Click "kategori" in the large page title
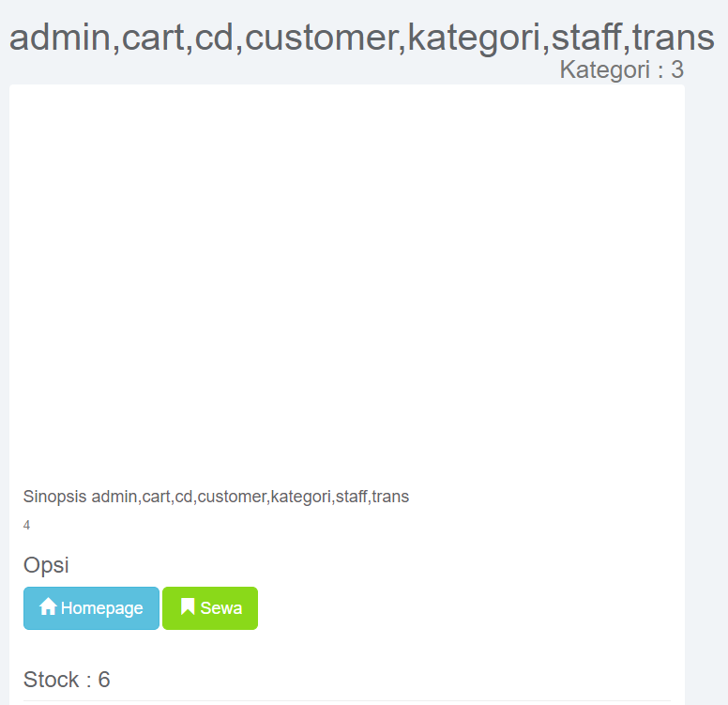 coord(473,38)
